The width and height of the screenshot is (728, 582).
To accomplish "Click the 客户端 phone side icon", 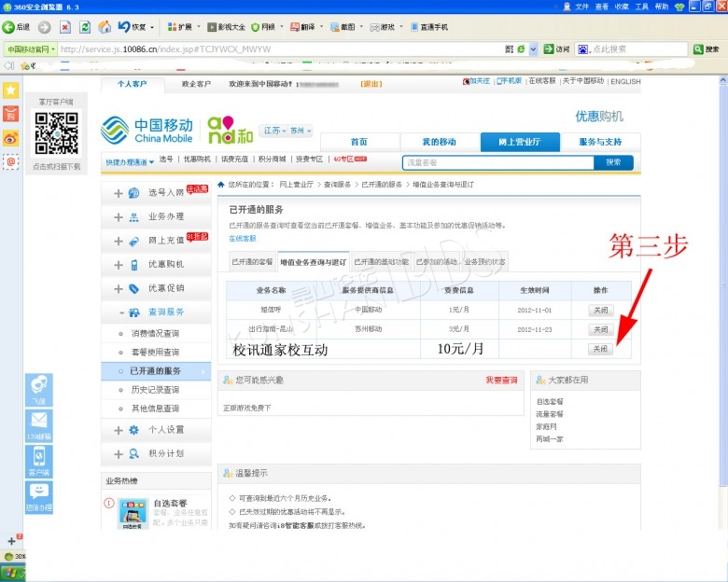I will (39, 461).
